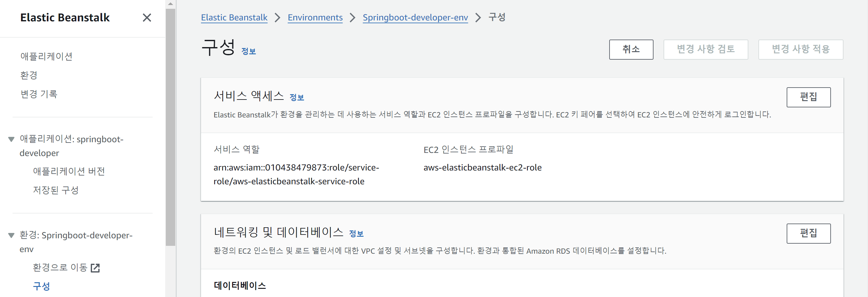The width and height of the screenshot is (868, 297).
Task: Click the service role ARN text
Action: pyautogui.click(x=296, y=175)
